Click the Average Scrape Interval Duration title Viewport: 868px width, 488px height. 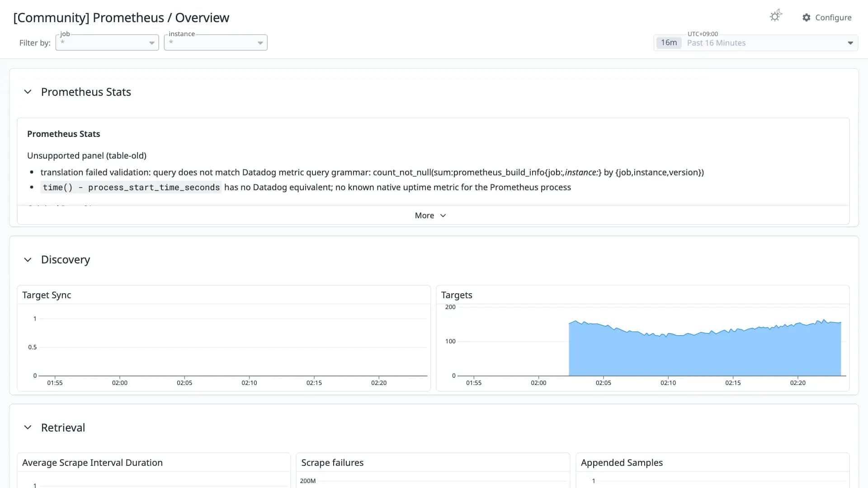[x=92, y=463]
